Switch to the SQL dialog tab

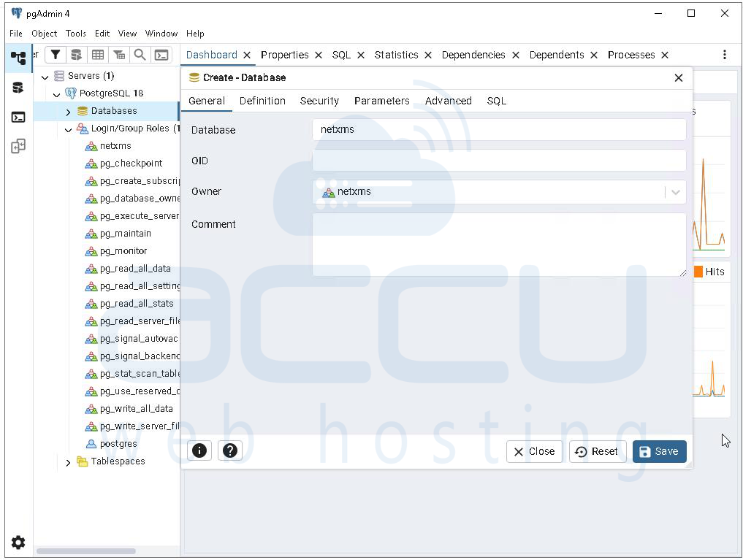tap(497, 101)
